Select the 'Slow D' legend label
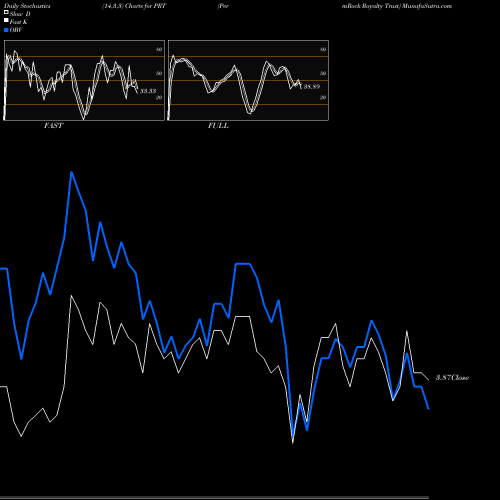Image resolution: width=500 pixels, height=500 pixels. (x=20, y=14)
